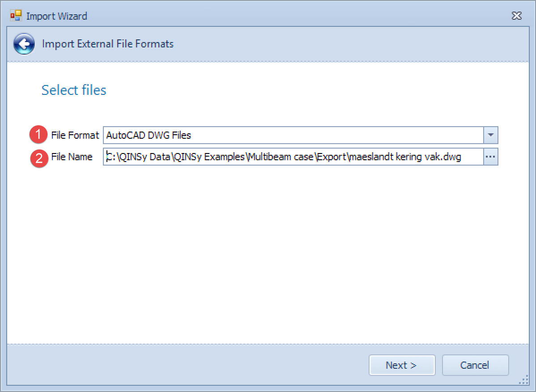Click the red step 1 marker
Image resolution: width=536 pixels, height=392 pixels.
coord(39,135)
